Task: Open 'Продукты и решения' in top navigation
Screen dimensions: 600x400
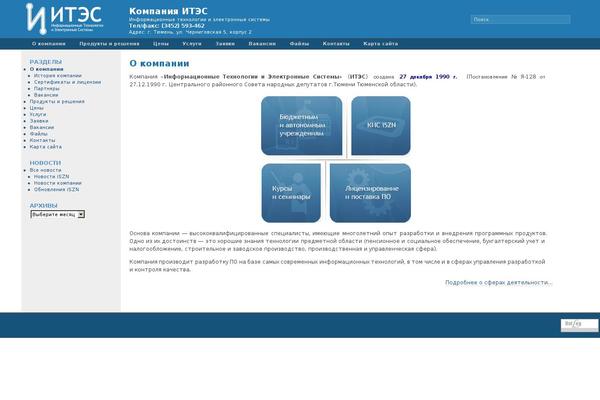Action: (109, 44)
